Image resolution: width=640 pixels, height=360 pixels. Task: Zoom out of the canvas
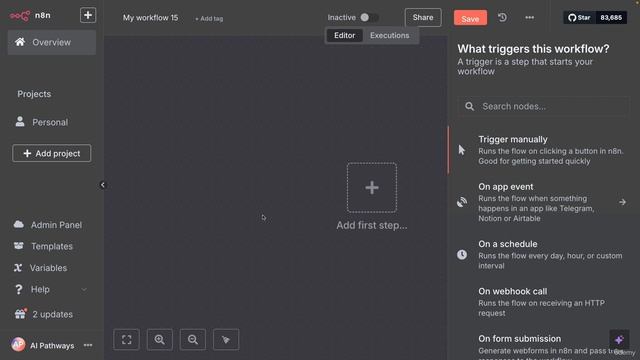[x=193, y=340]
